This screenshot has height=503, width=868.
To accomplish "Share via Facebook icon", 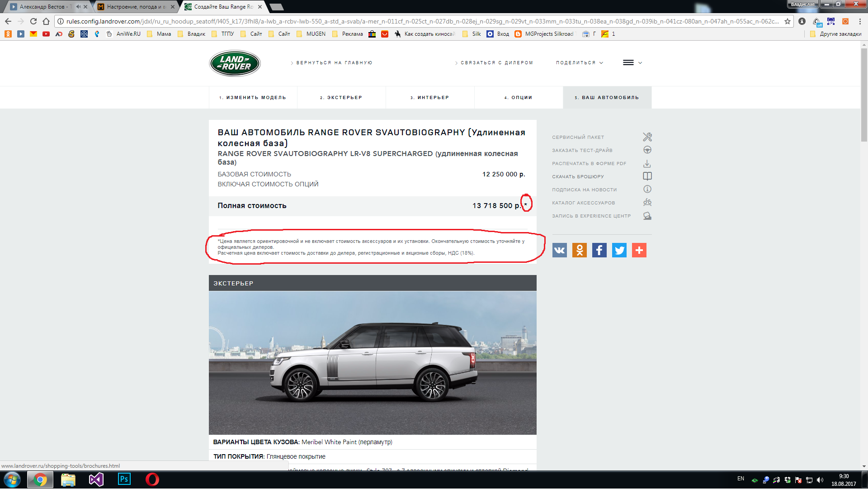I will [599, 250].
